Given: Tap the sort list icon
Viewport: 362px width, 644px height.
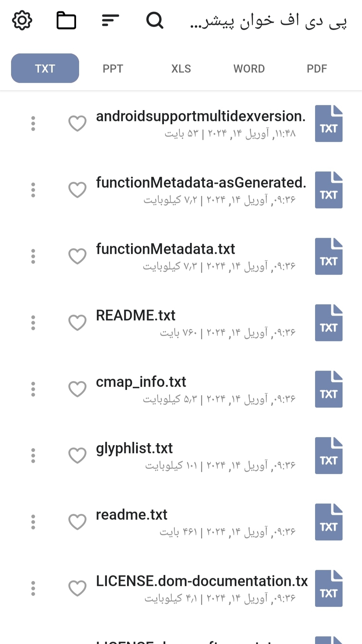Looking at the screenshot, I should (x=110, y=20).
